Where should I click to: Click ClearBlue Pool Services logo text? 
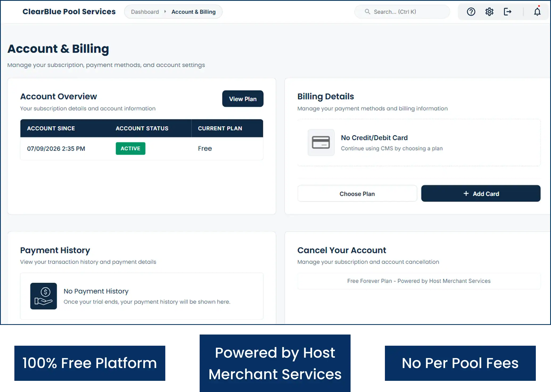click(x=69, y=11)
